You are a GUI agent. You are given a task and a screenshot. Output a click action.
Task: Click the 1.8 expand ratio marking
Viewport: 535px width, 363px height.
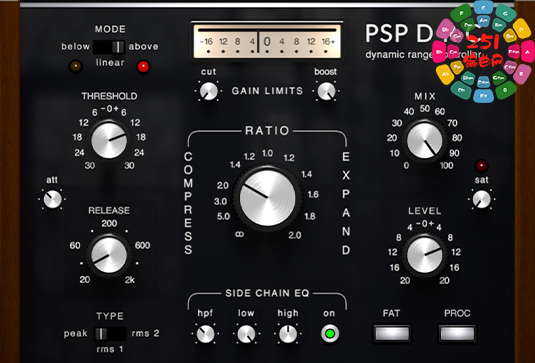(x=309, y=216)
